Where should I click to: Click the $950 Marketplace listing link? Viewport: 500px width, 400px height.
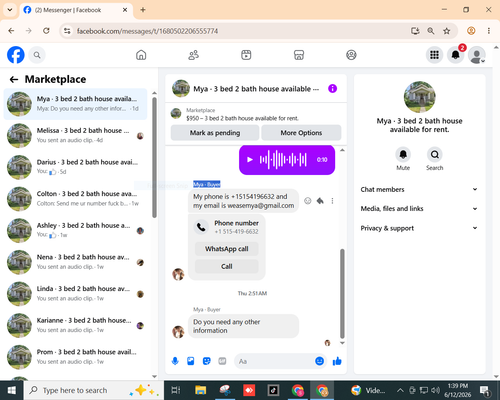pos(242,118)
